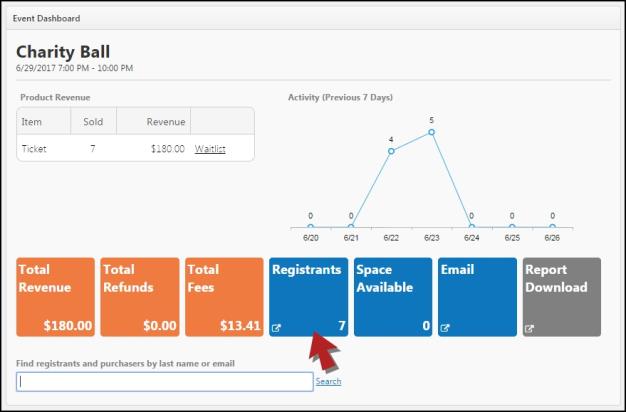Select the 6/22 data point showing 4

[391, 151]
